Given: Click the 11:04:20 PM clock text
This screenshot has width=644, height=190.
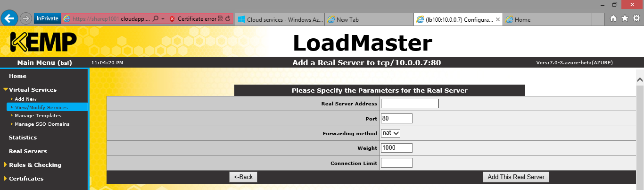Looking at the screenshot, I should [107, 62].
